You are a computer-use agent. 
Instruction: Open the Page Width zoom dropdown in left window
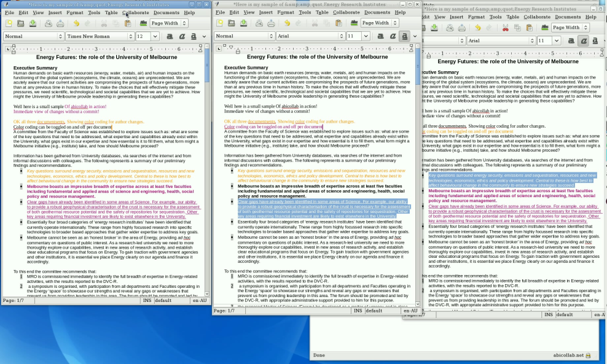point(169,23)
